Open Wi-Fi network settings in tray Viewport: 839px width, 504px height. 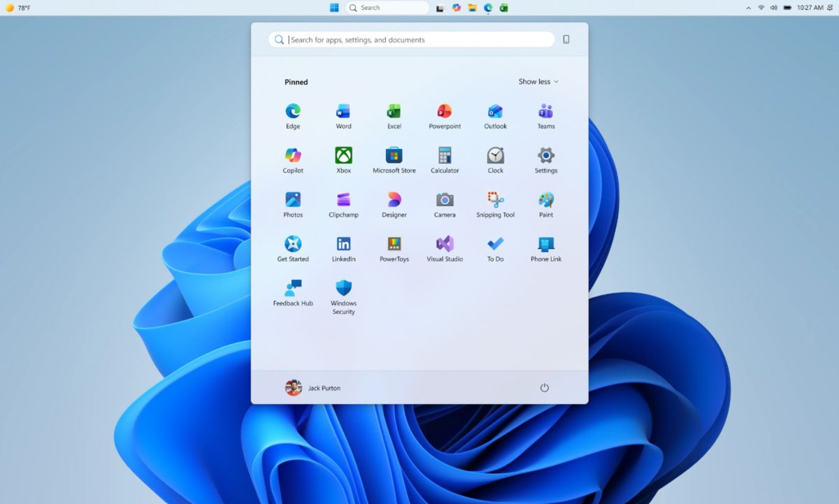pos(761,8)
